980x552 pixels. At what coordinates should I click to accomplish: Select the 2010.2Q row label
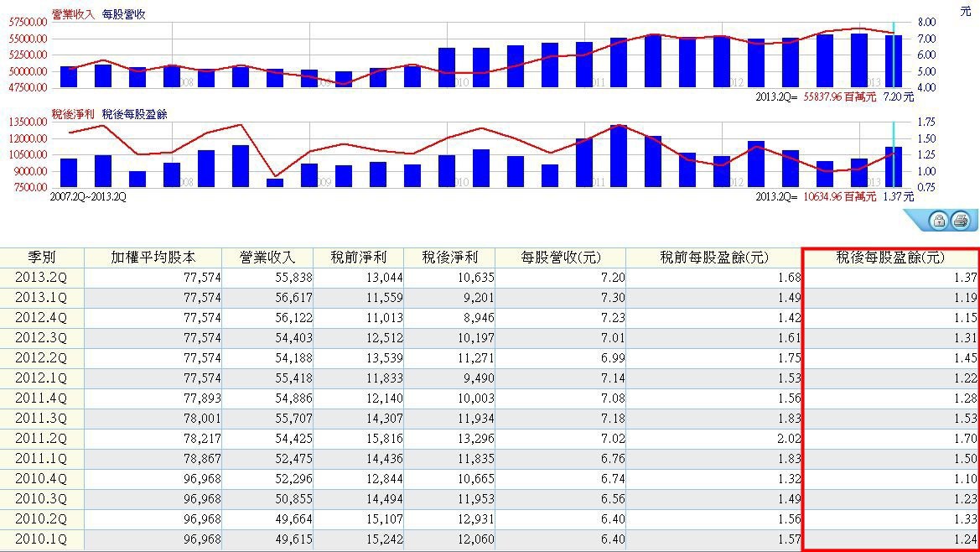pyautogui.click(x=40, y=519)
